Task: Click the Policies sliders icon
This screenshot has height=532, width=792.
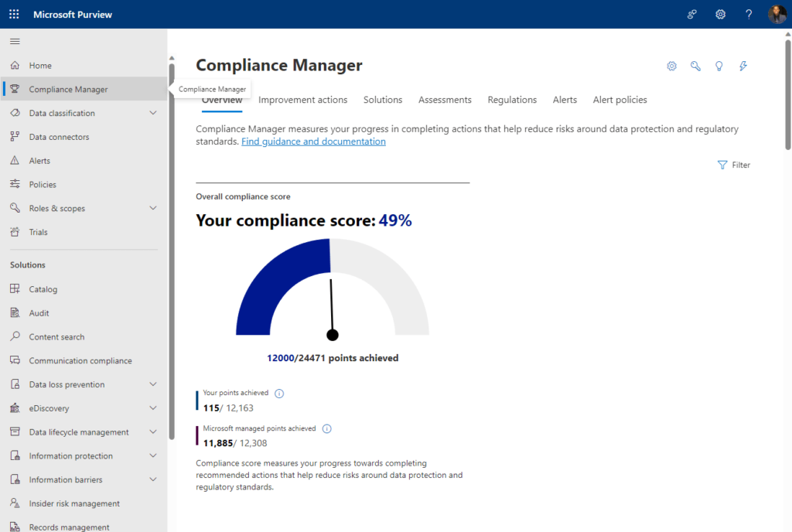Action: click(15, 184)
